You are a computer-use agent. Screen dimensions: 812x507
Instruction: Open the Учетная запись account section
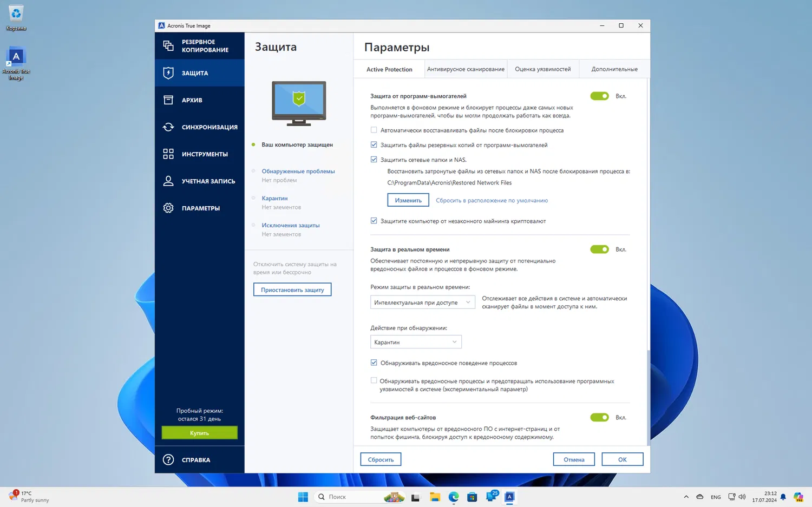point(199,181)
